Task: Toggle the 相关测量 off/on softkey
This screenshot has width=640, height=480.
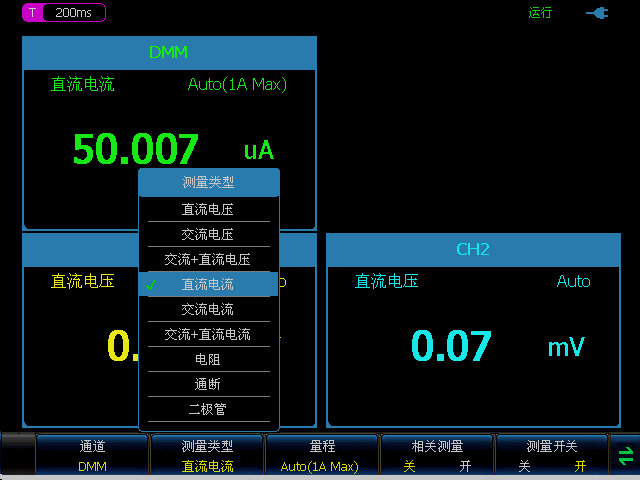Action: (437, 456)
